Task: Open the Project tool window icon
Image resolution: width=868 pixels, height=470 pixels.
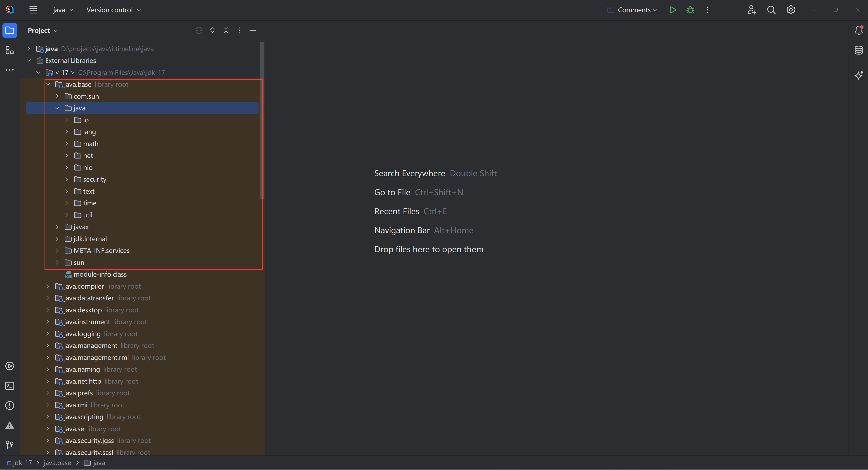Action: click(x=10, y=31)
